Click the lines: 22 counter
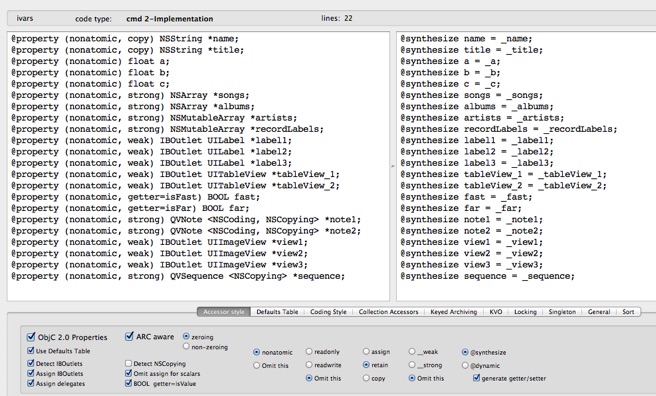The width and height of the screenshot is (656, 396). point(337,18)
